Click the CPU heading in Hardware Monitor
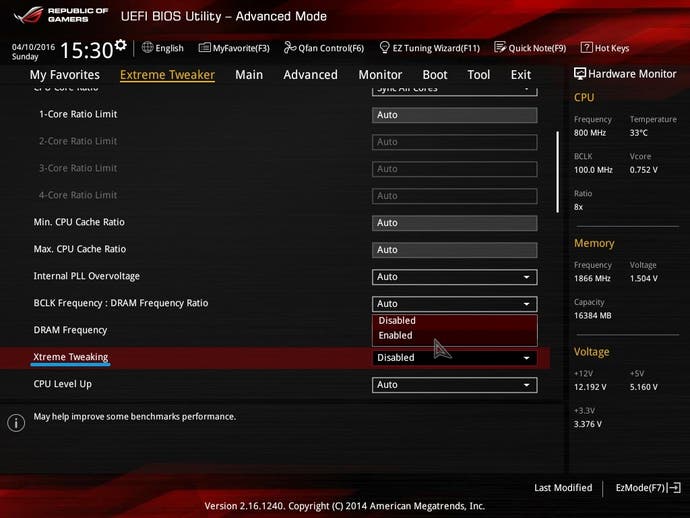 pyautogui.click(x=584, y=97)
